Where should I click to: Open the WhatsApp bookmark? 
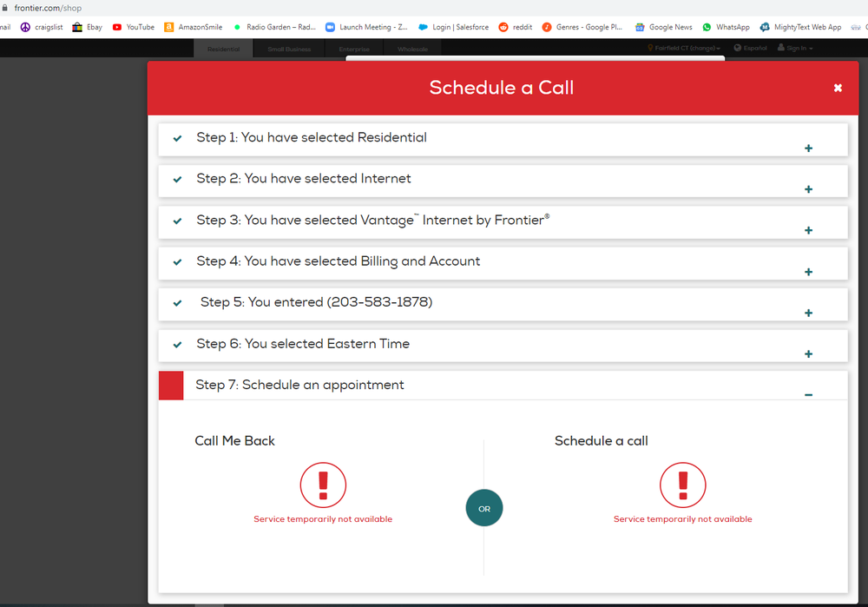[x=726, y=27]
